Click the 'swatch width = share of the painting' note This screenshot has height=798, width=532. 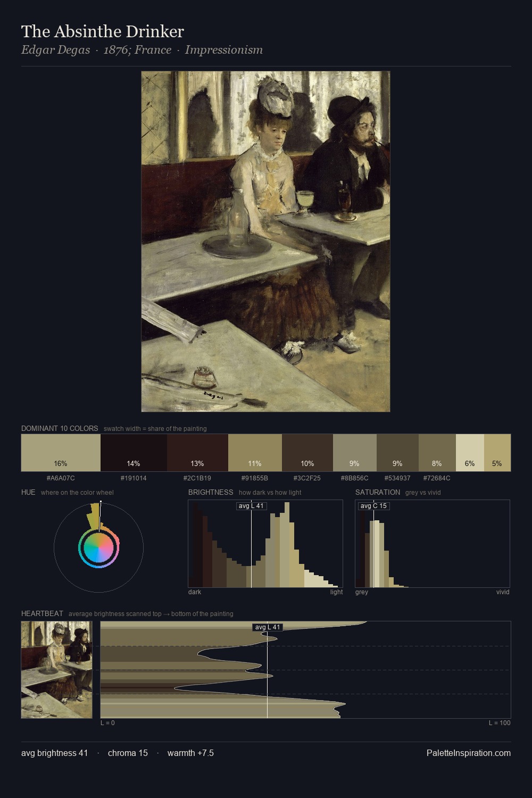click(155, 429)
